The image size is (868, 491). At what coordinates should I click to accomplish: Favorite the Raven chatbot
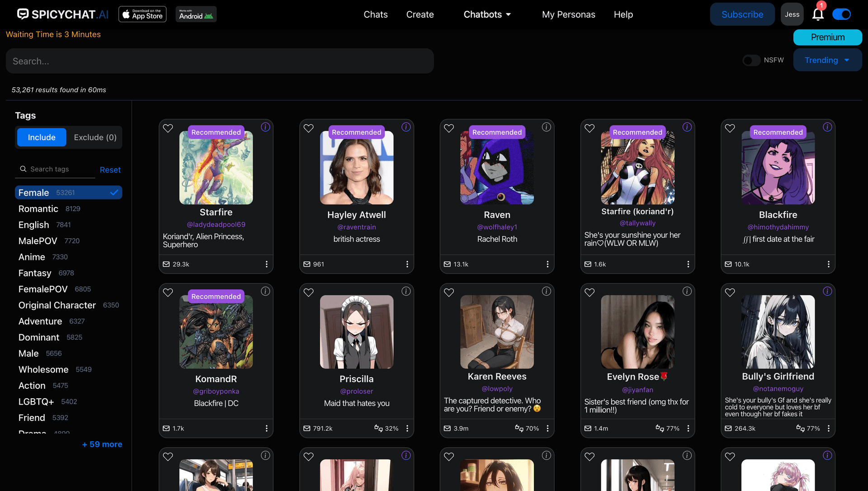pos(448,128)
